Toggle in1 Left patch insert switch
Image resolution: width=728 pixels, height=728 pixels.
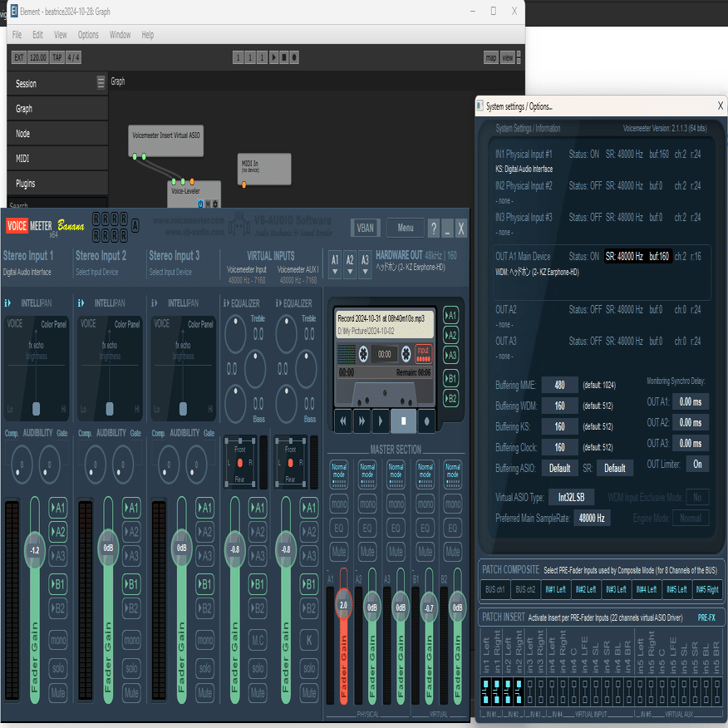[485, 691]
